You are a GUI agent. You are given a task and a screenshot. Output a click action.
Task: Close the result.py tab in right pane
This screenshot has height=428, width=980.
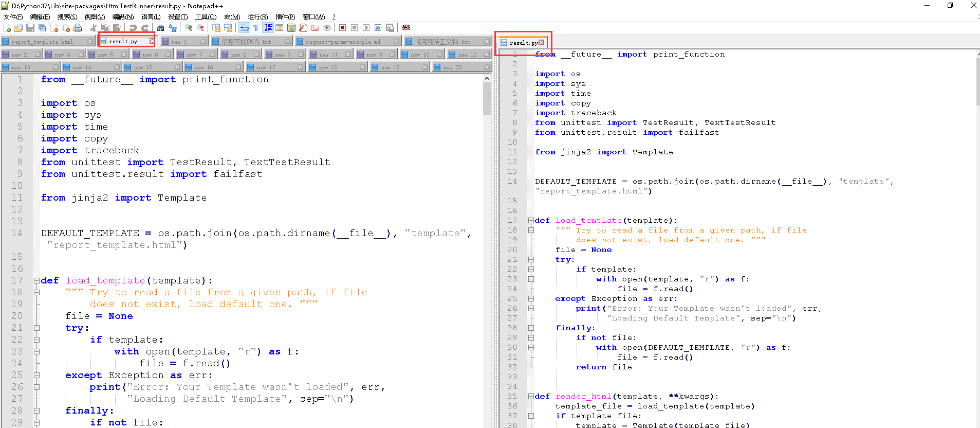tap(542, 43)
